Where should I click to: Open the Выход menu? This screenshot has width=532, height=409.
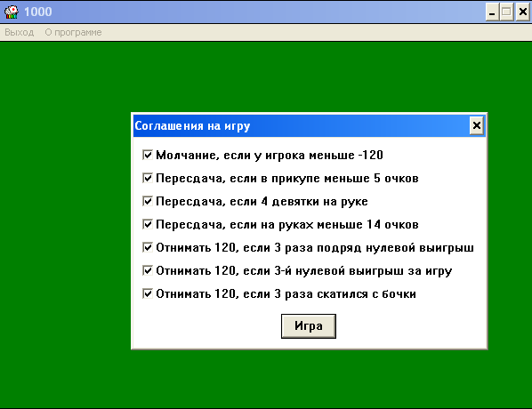pyautogui.click(x=20, y=32)
